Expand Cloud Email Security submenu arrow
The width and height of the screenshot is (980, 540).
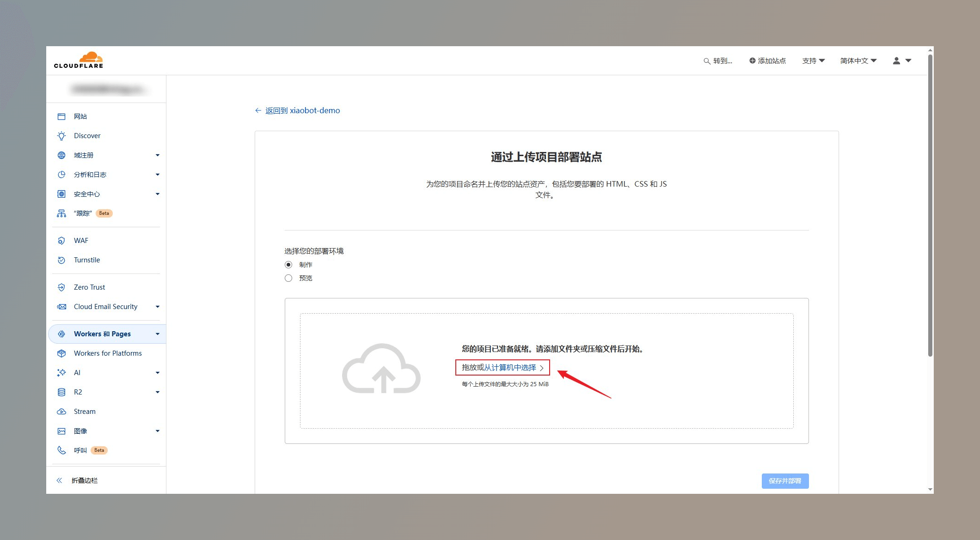[158, 307]
